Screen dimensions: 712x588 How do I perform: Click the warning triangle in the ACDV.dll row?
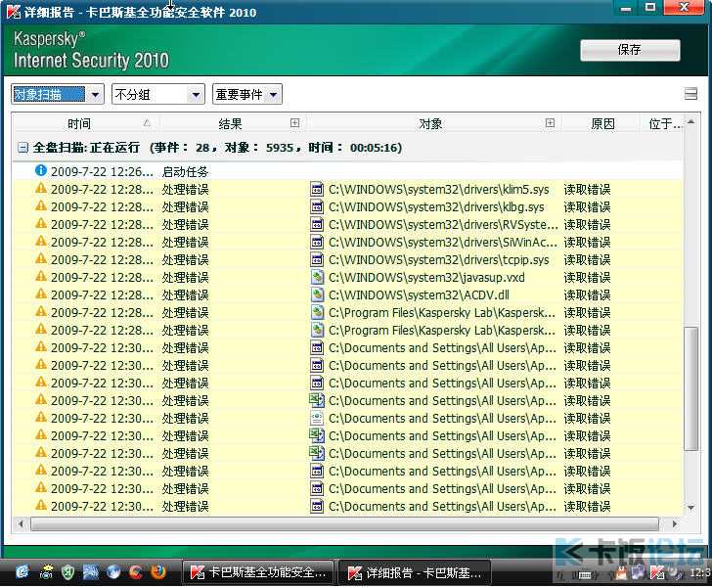(x=41, y=294)
